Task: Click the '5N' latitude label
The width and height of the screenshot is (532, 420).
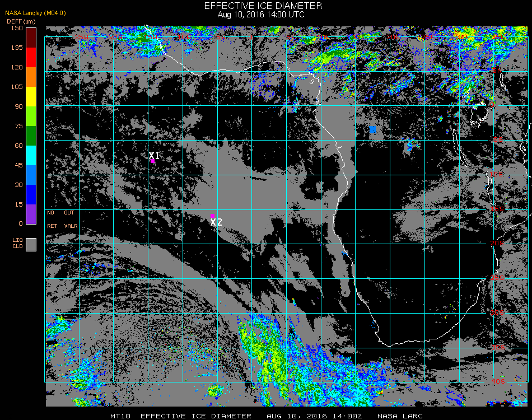Action: [497, 71]
